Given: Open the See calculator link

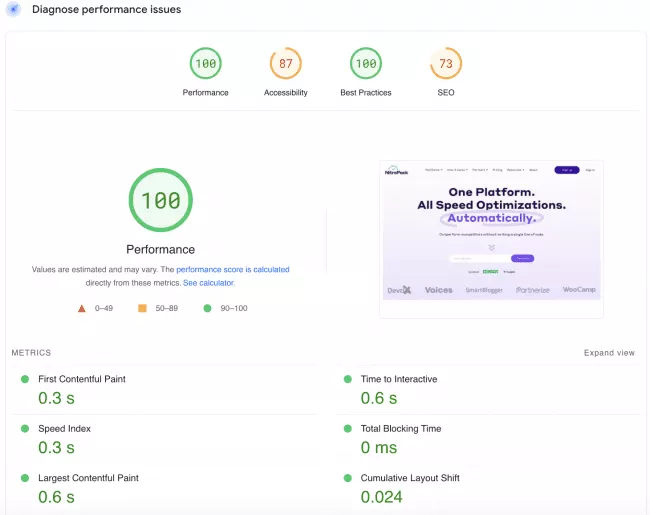Looking at the screenshot, I should tap(208, 283).
